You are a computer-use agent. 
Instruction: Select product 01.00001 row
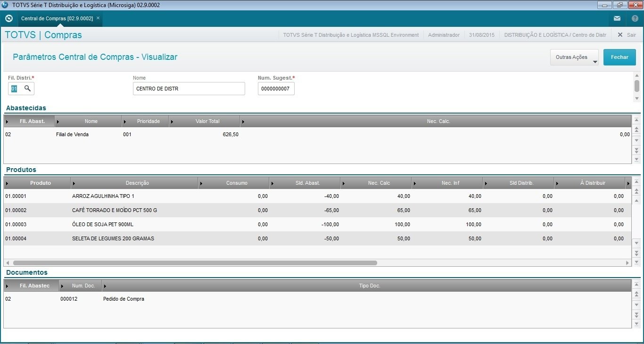click(317, 196)
